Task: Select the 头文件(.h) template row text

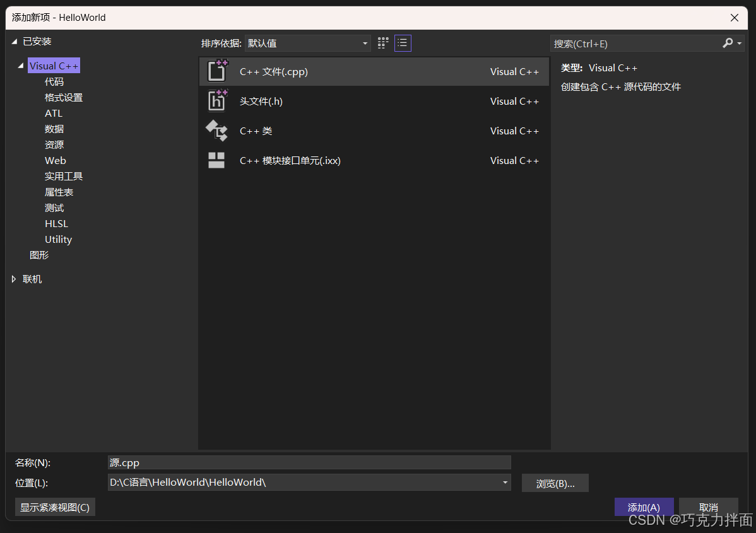Action: [261, 101]
